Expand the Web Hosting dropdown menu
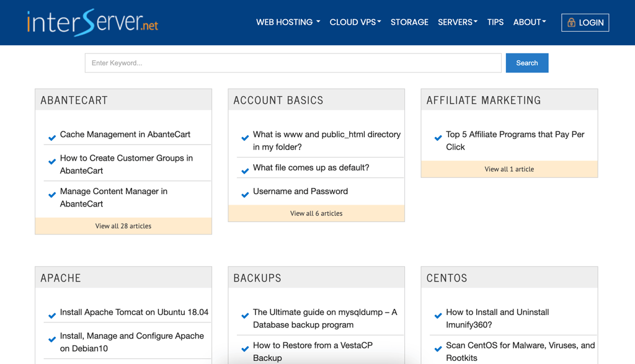635x364 pixels. pyautogui.click(x=288, y=22)
